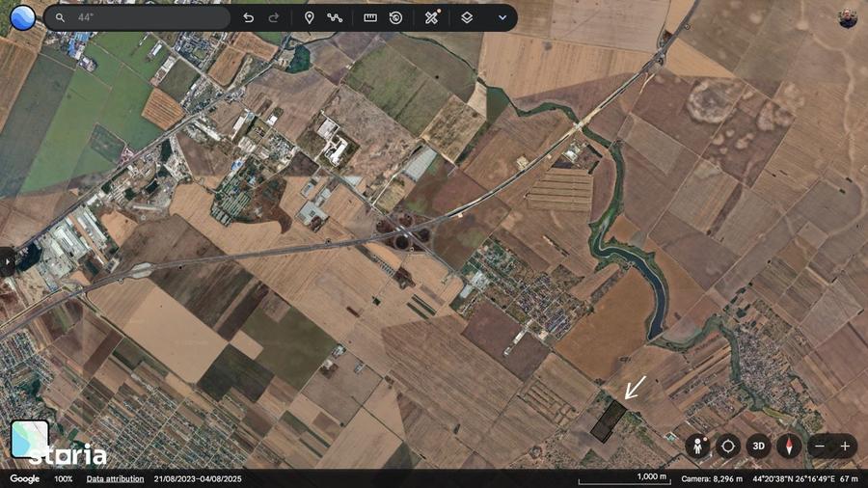Open the historical imagery clock tool
868x488 pixels.
click(396, 17)
